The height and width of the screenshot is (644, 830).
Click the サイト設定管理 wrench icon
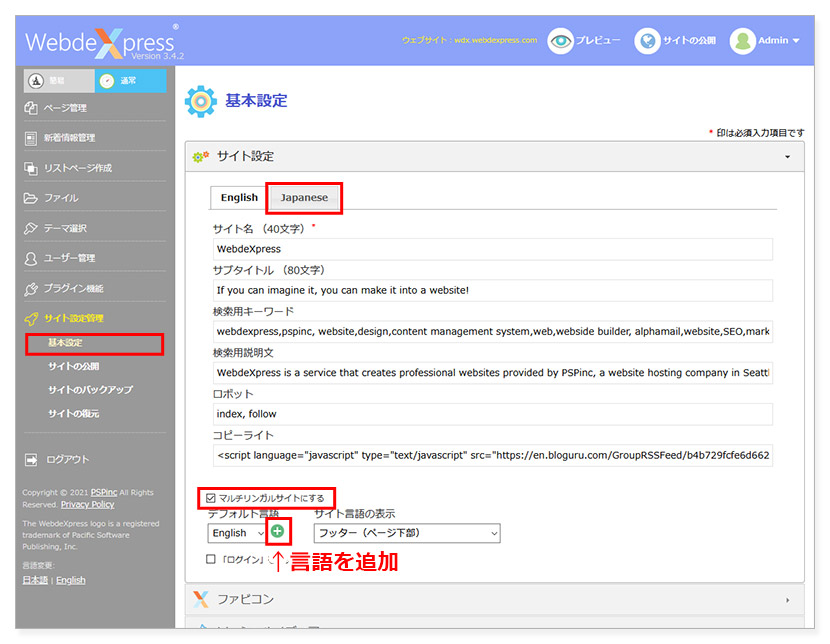tap(31, 319)
